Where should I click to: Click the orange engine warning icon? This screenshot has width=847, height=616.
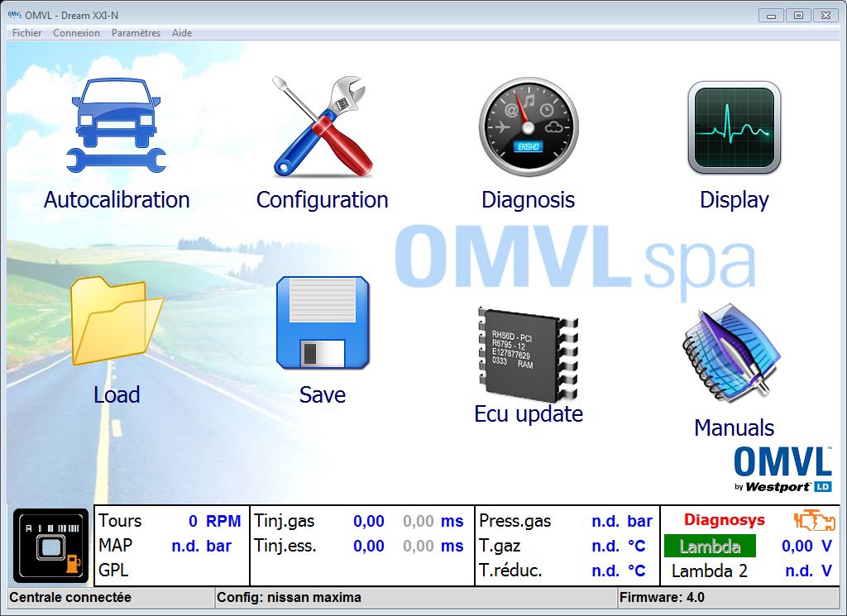coord(815,520)
